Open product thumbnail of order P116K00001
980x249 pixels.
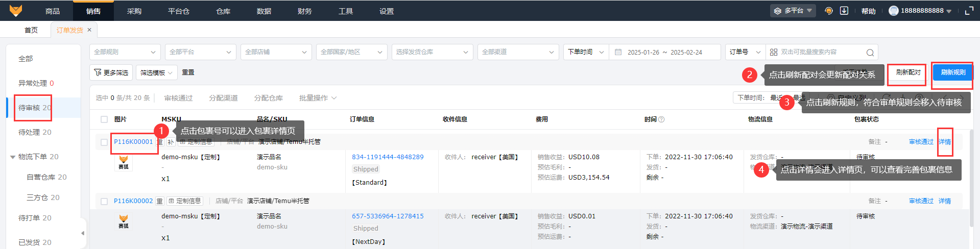124,162
